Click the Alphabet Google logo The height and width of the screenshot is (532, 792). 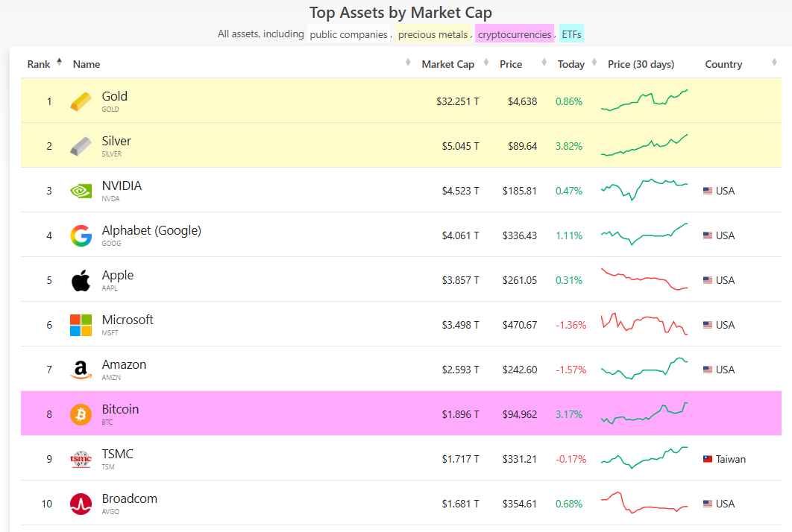[81, 235]
